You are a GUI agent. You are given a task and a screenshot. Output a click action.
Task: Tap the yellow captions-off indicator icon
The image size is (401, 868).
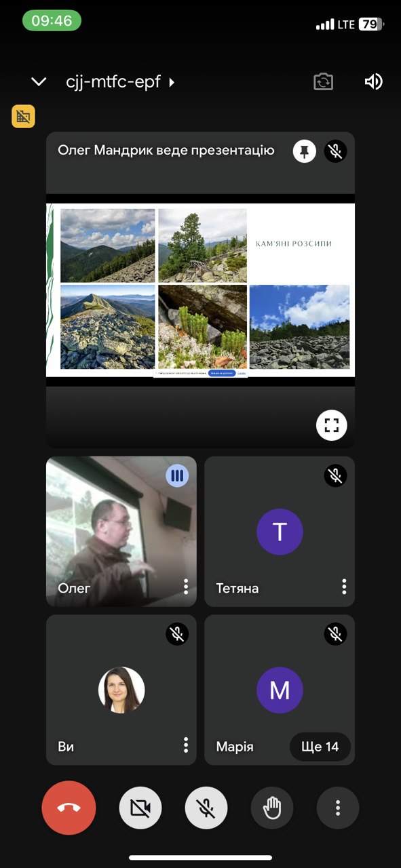coord(23,116)
